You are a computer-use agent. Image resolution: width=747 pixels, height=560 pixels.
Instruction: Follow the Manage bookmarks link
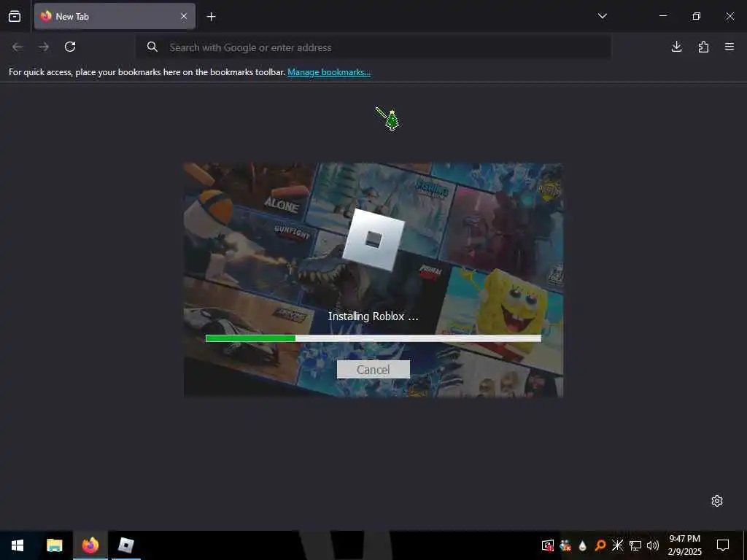coord(329,72)
